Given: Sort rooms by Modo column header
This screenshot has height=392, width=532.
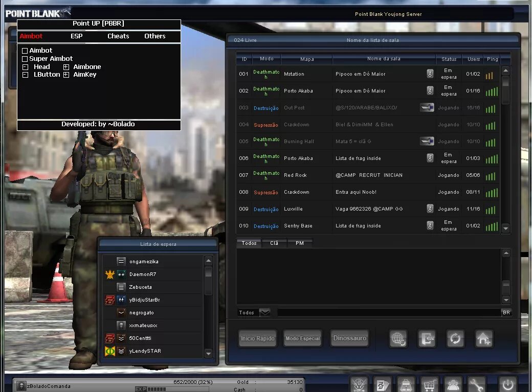Looking at the screenshot, I should 267,59.
